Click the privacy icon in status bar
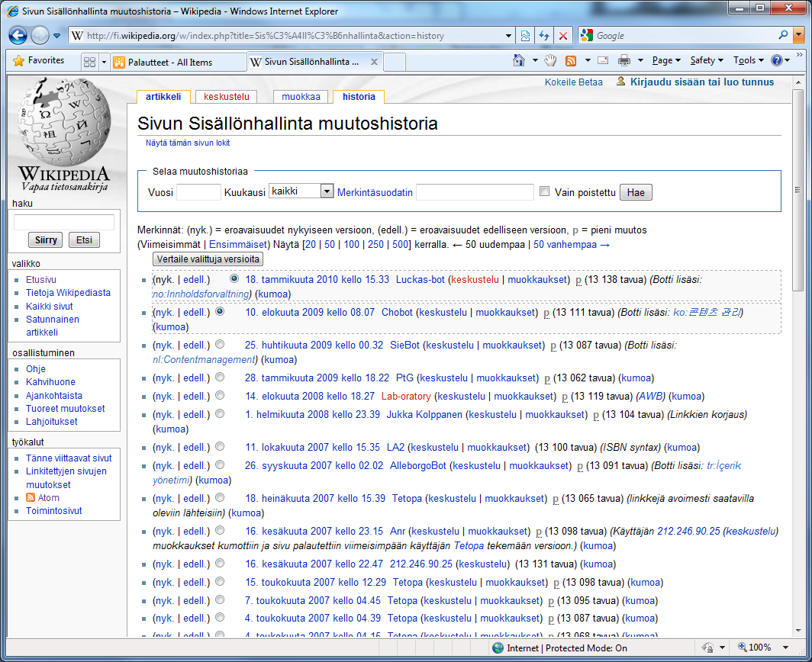This screenshot has width=812, height=662. 707,648
